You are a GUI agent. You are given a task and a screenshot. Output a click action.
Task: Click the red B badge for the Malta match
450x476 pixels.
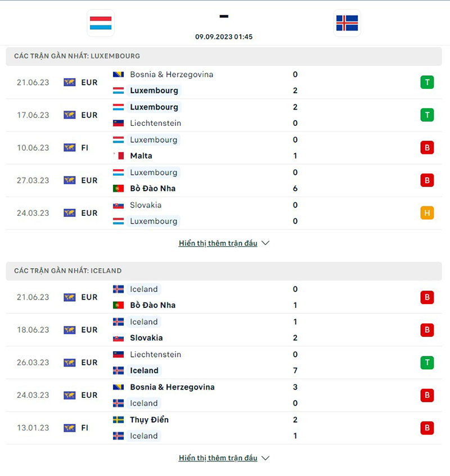coord(427,148)
